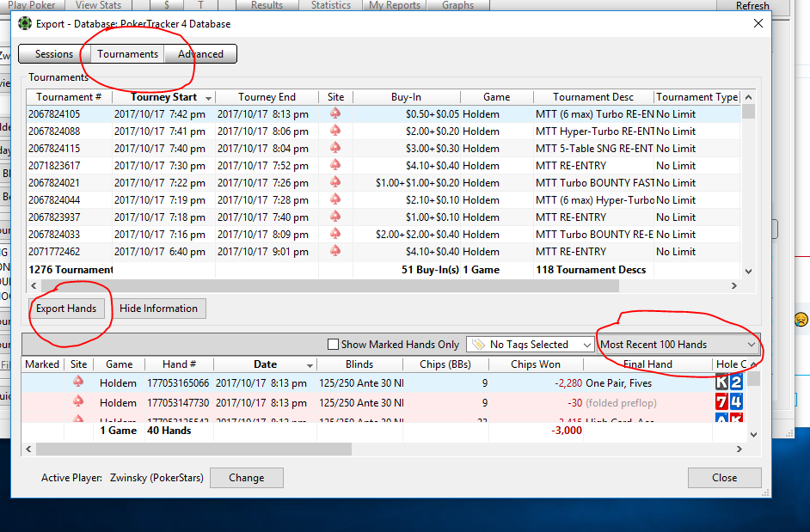Open the Advanced tab
This screenshot has height=532, width=810.
200,54
